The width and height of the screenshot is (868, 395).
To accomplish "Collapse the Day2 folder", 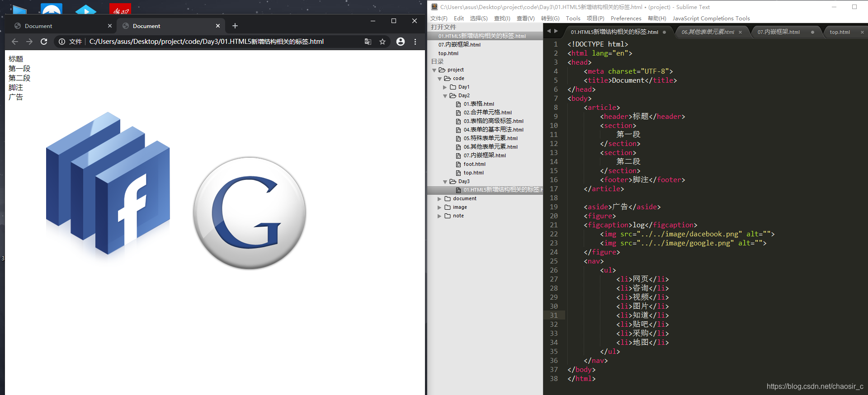I will click(x=445, y=96).
